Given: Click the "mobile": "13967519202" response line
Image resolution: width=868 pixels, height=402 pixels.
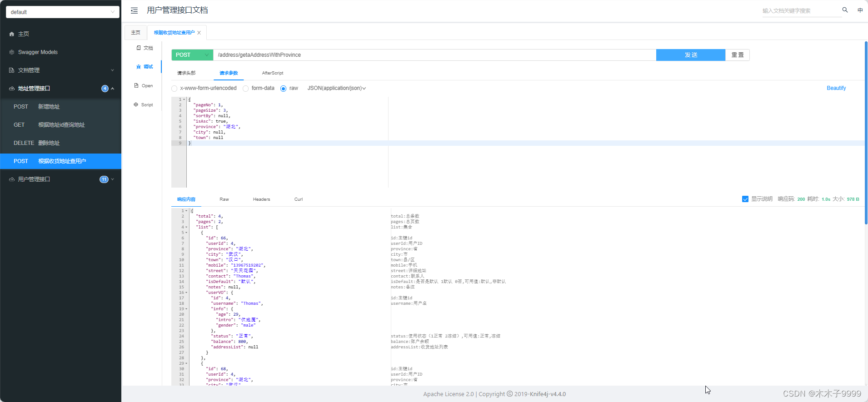Looking at the screenshot, I should (x=235, y=265).
